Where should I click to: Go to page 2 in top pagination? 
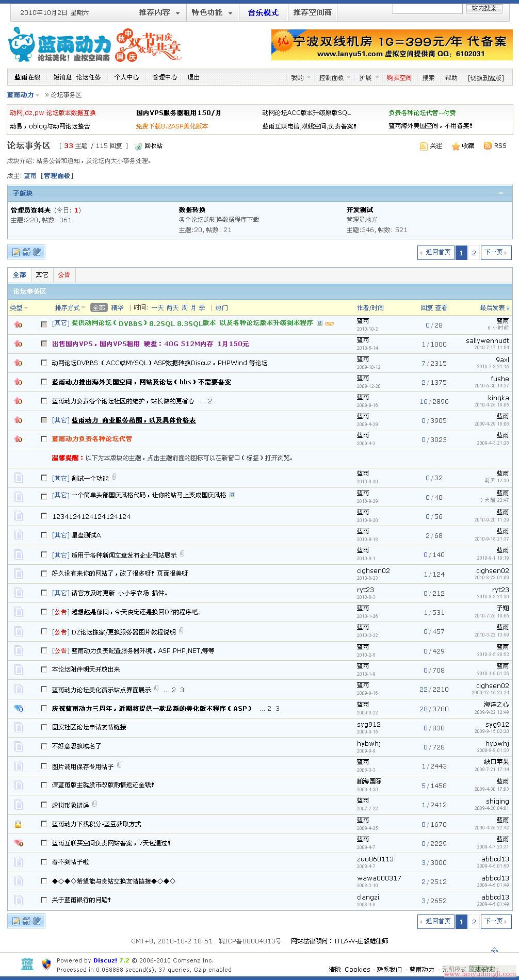coord(474,253)
